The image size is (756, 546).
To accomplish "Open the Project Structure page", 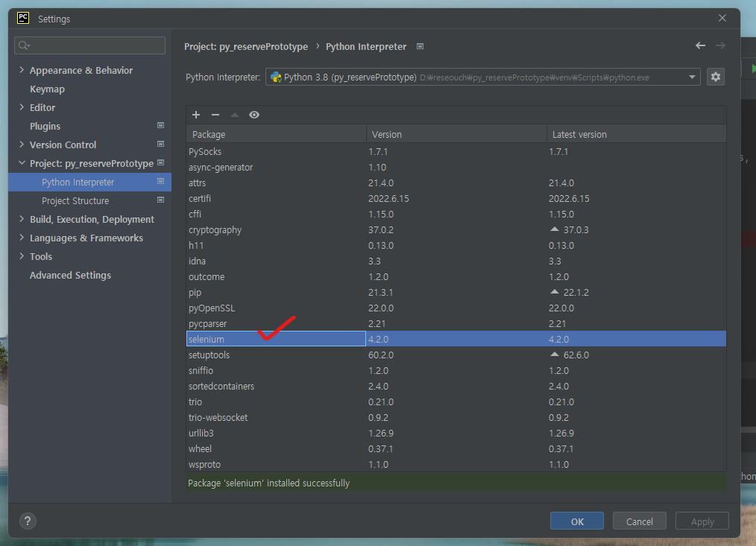I will [x=75, y=201].
